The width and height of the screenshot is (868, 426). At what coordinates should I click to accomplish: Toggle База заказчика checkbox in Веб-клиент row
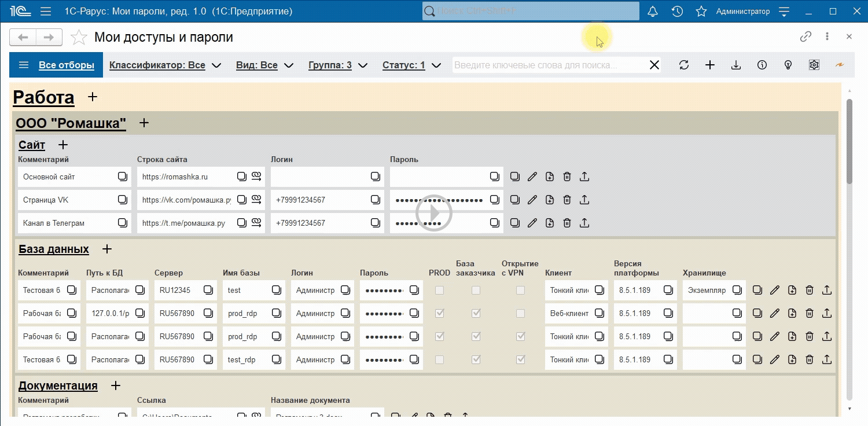click(x=476, y=313)
